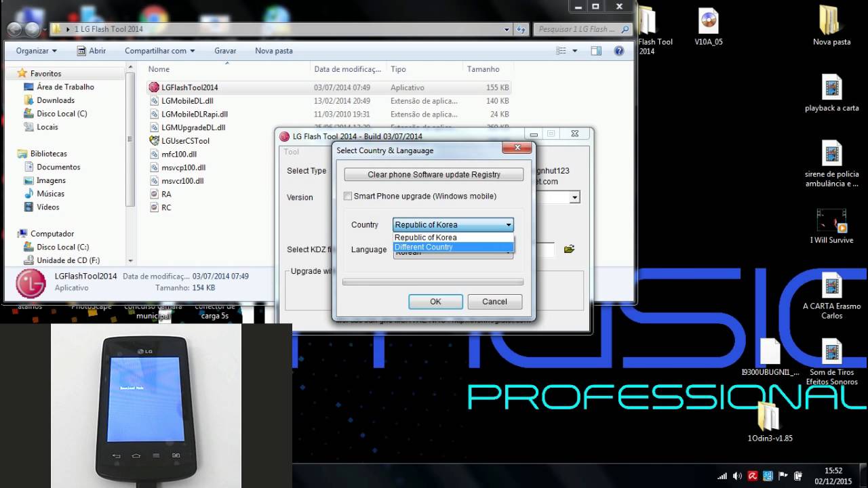Open Disco Local (C) under Favoritos
This screenshot has height=488, width=868.
[x=62, y=114]
